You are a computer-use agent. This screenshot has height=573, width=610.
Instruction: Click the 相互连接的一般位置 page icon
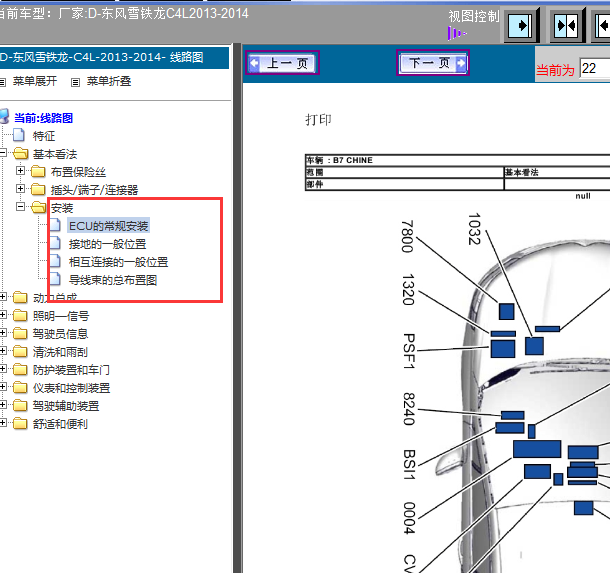[x=55, y=260]
